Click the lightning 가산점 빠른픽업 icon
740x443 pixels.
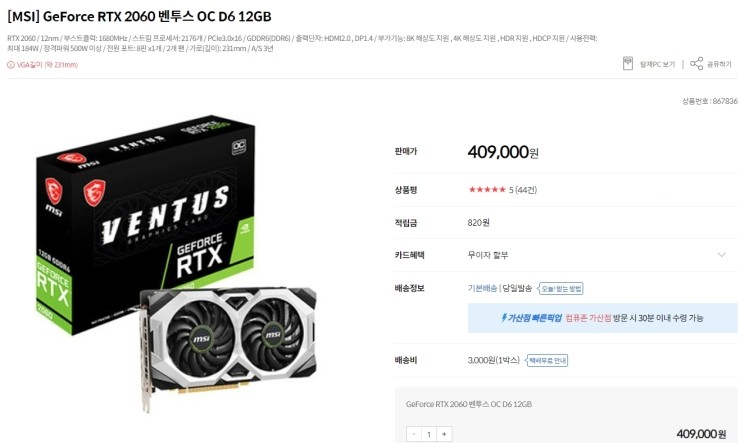click(504, 318)
